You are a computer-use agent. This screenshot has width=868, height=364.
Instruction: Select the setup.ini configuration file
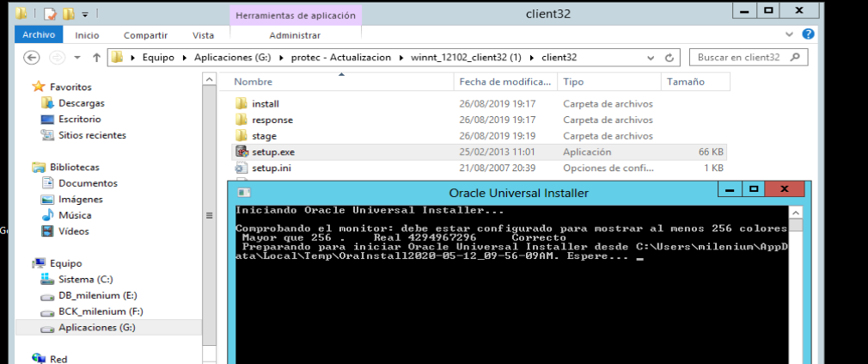(271, 169)
